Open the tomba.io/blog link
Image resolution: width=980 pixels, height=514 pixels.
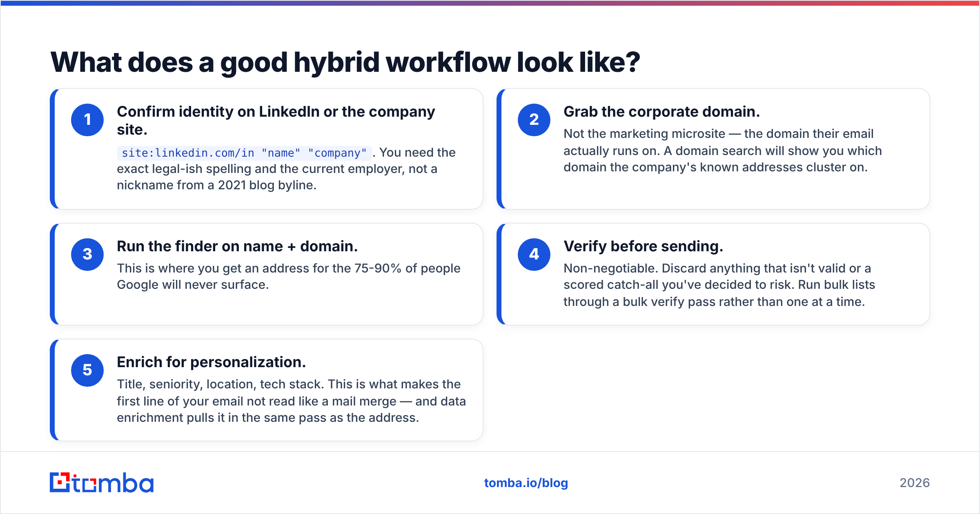tap(526, 483)
